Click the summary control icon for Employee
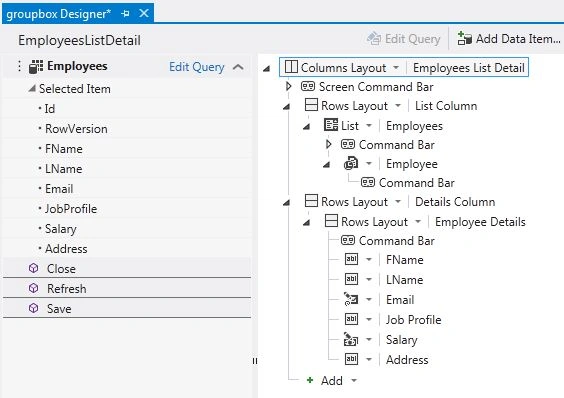 [351, 163]
